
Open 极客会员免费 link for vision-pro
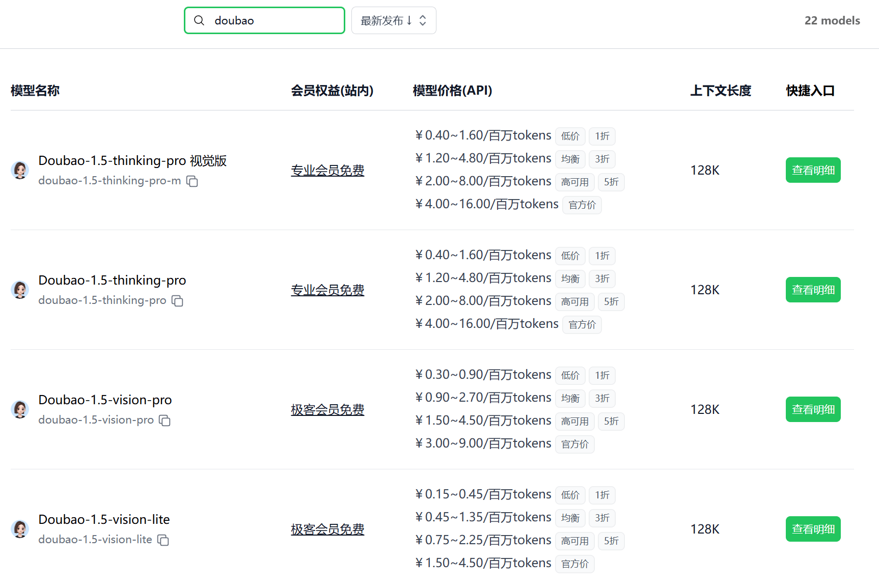click(x=327, y=410)
